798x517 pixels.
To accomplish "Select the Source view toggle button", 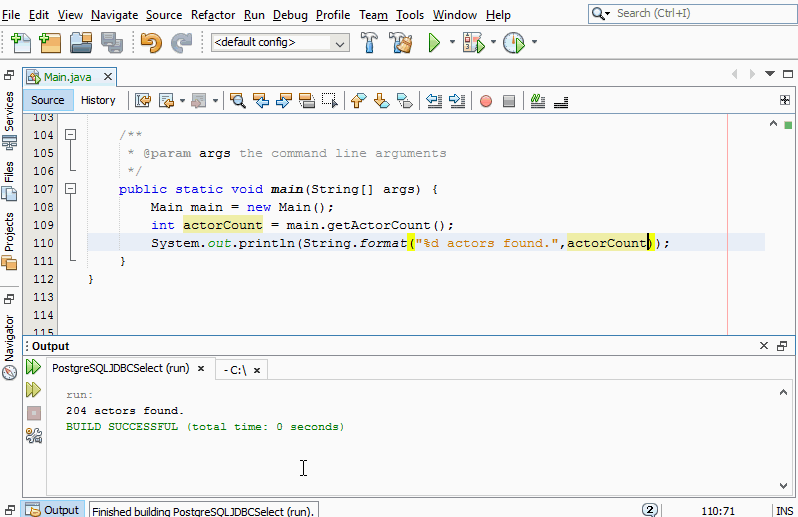I will [48, 100].
